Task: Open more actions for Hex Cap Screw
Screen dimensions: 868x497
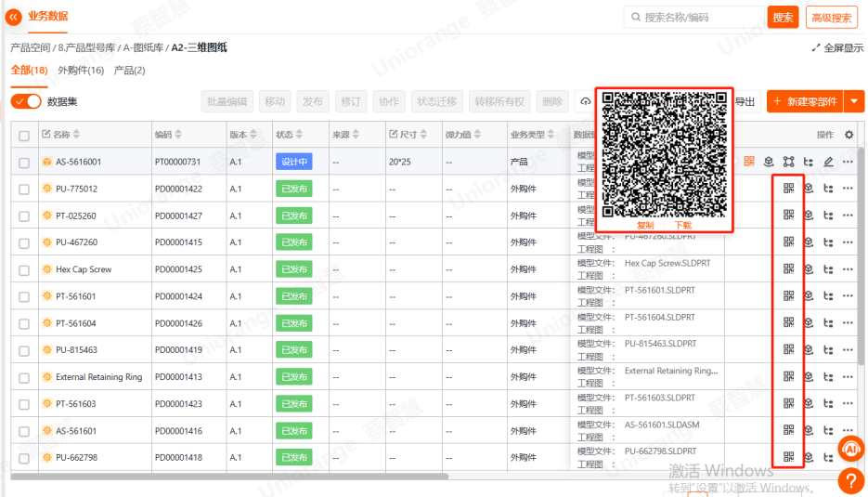Action: (849, 268)
